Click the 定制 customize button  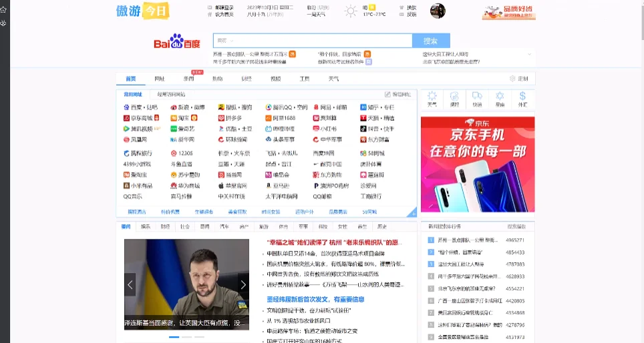click(519, 79)
